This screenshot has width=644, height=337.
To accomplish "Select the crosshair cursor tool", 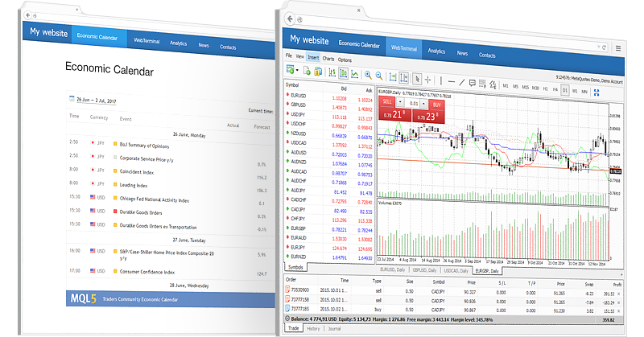I will click(x=427, y=80).
